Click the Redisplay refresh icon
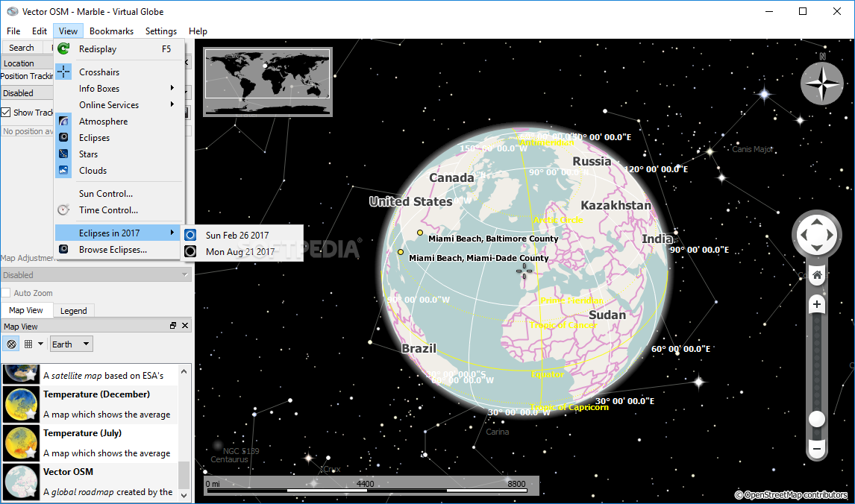 point(64,49)
